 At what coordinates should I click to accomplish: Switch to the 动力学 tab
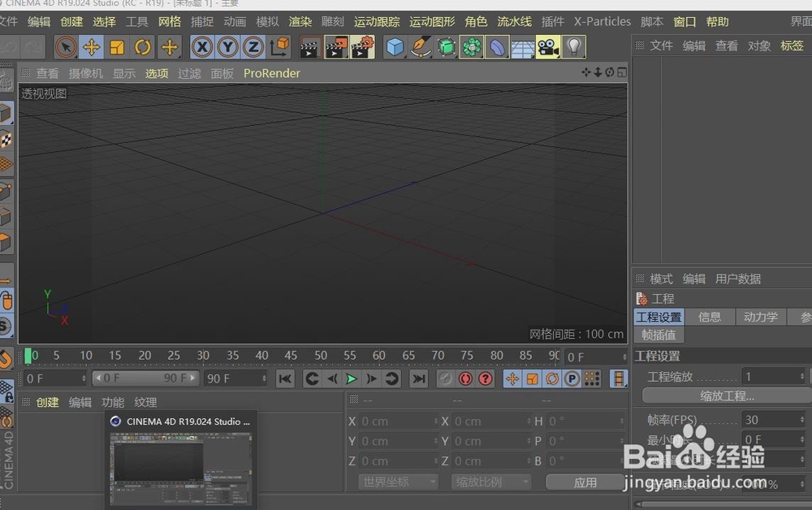point(761,317)
